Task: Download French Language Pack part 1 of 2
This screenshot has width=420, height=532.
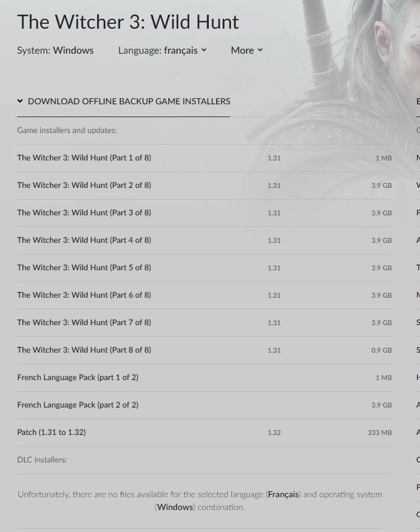Action: coord(205,378)
